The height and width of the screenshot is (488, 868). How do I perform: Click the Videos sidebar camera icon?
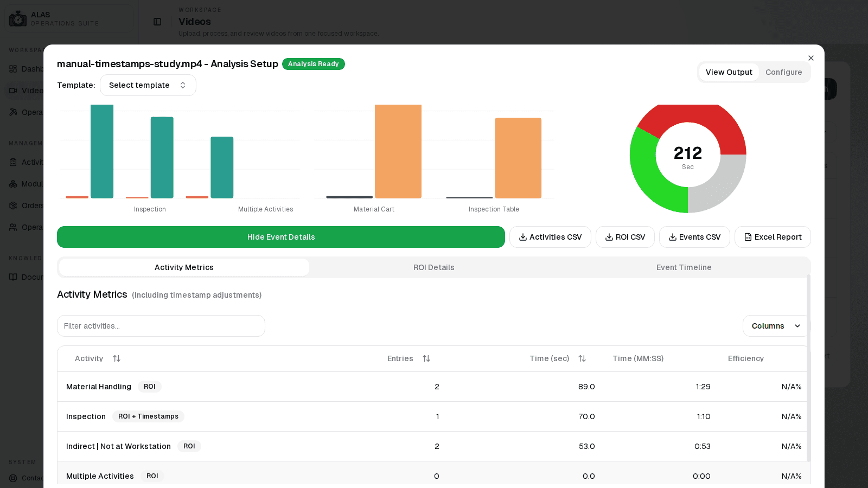point(13,91)
